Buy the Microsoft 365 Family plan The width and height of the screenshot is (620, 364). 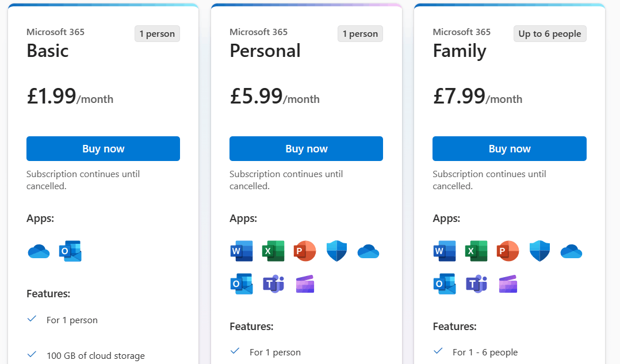coord(509,149)
